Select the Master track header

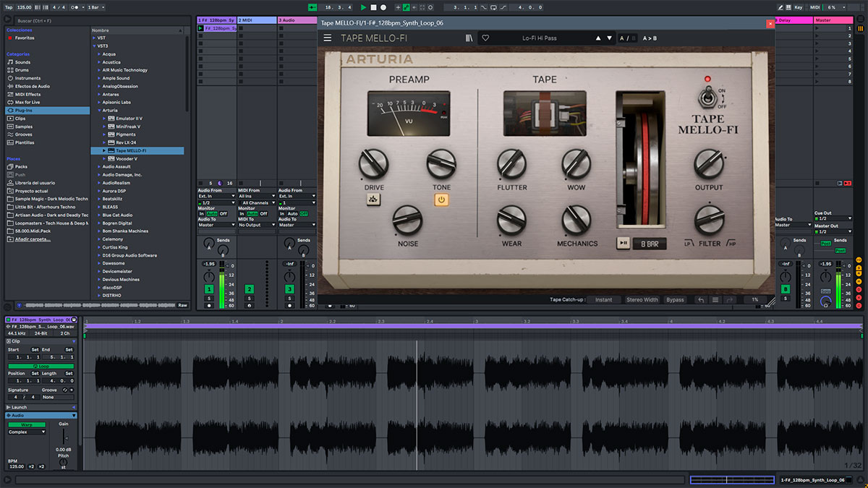point(833,20)
